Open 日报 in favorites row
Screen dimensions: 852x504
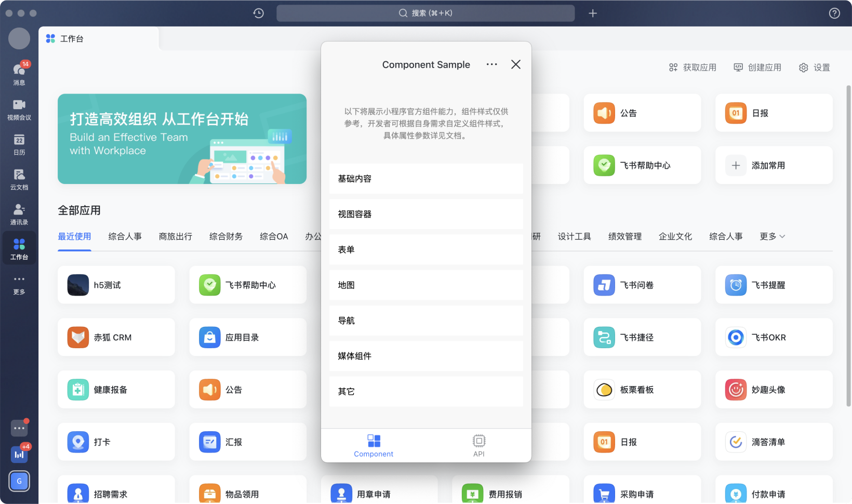pyautogui.click(x=774, y=113)
